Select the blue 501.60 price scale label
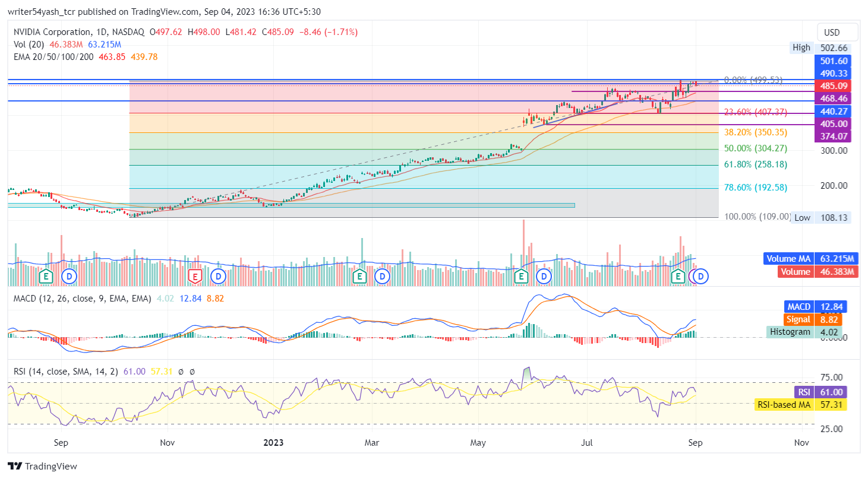This screenshot has width=868, height=479. pos(832,61)
